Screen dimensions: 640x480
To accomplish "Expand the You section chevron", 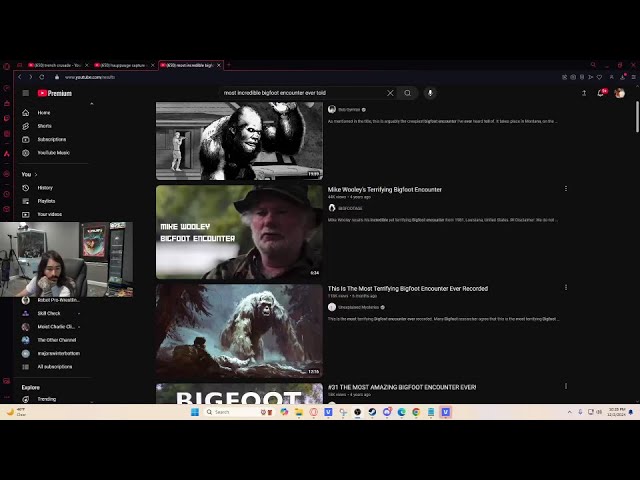I will tap(36, 174).
